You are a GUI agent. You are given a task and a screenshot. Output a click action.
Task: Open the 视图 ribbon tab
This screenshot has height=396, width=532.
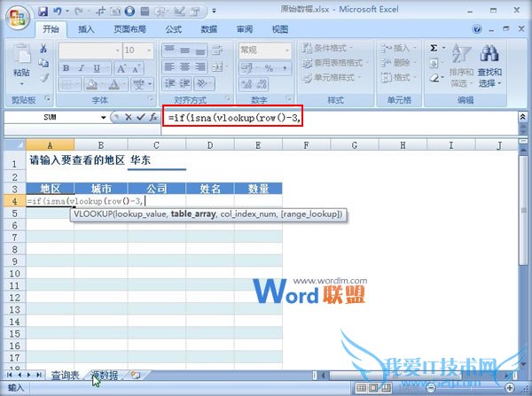(280, 29)
